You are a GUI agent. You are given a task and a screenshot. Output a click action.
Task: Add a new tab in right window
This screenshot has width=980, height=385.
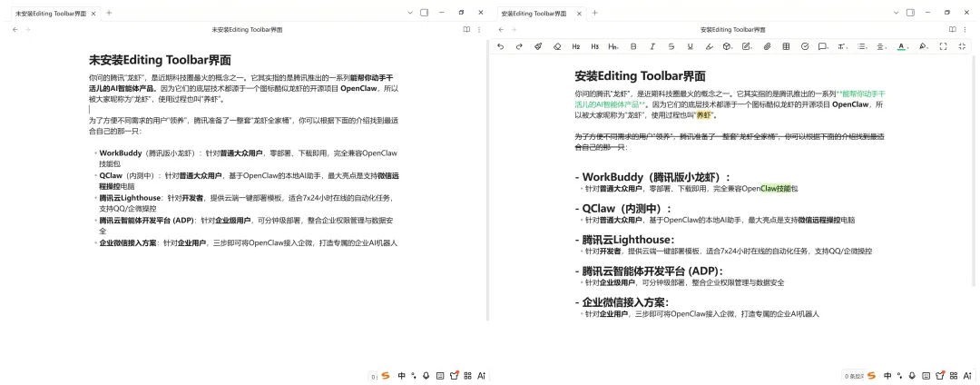pyautogui.click(x=594, y=13)
